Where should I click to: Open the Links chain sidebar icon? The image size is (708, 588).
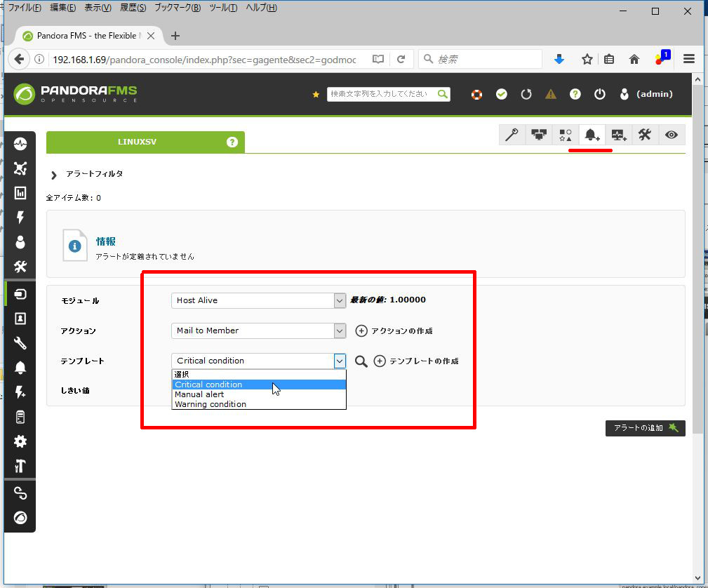click(x=20, y=493)
